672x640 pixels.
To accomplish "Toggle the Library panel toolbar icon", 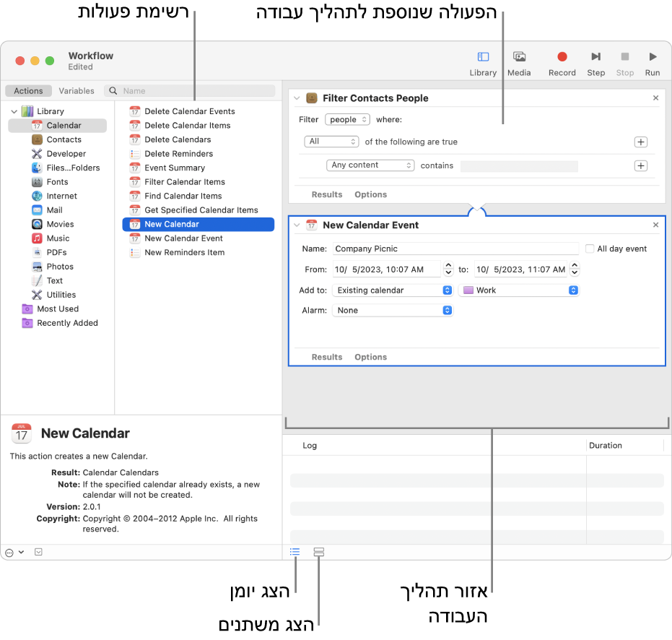I will pyautogui.click(x=483, y=57).
